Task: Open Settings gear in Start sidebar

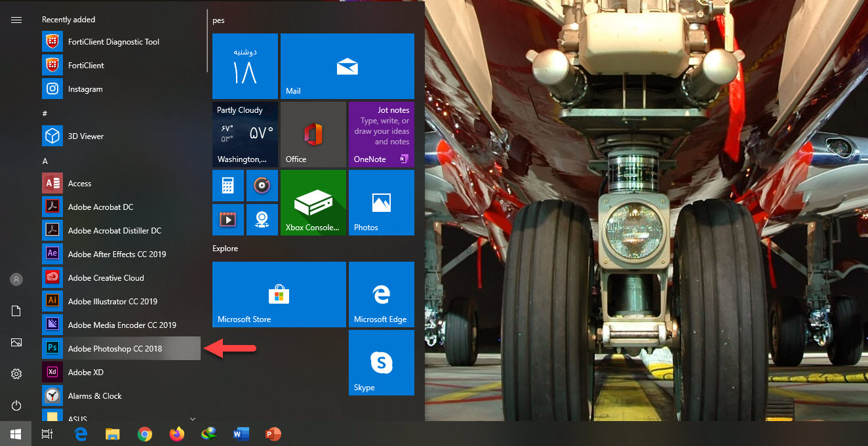Action: [16, 374]
